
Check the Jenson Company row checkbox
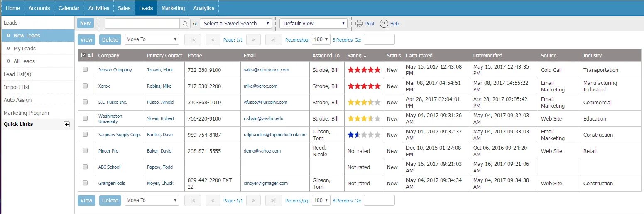tap(85, 70)
